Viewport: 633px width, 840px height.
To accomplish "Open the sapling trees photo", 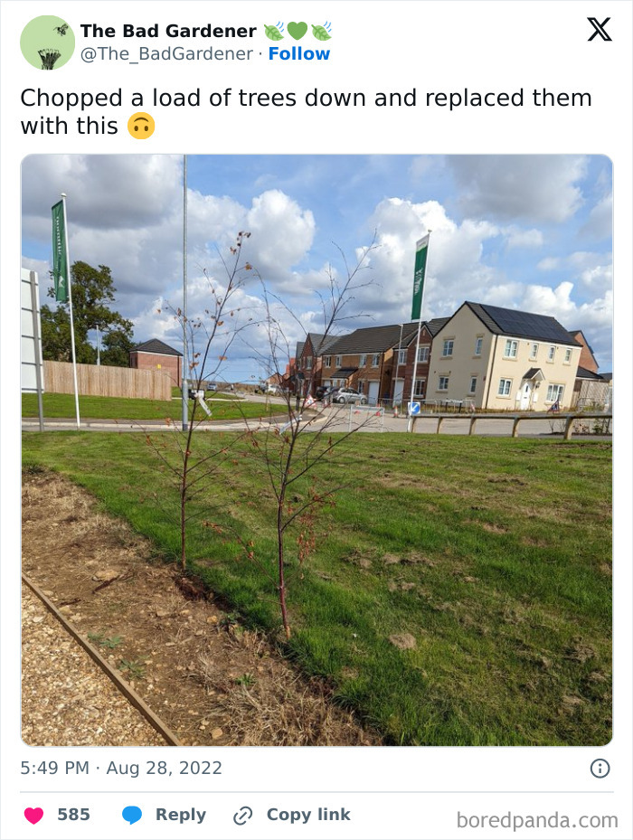I will pyautogui.click(x=316, y=450).
